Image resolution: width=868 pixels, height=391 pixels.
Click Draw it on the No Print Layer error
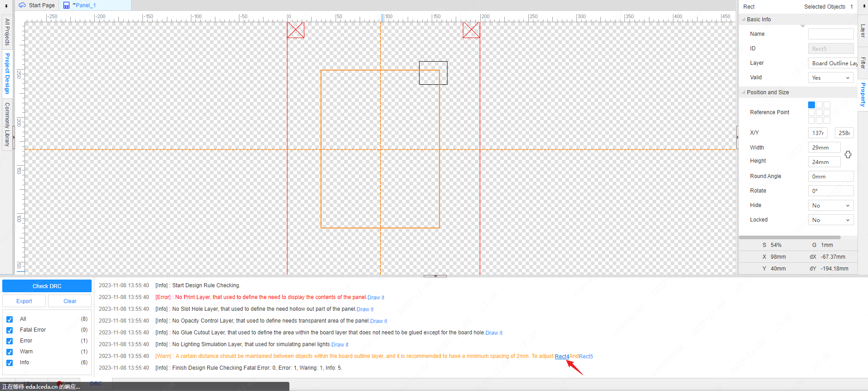coord(376,298)
